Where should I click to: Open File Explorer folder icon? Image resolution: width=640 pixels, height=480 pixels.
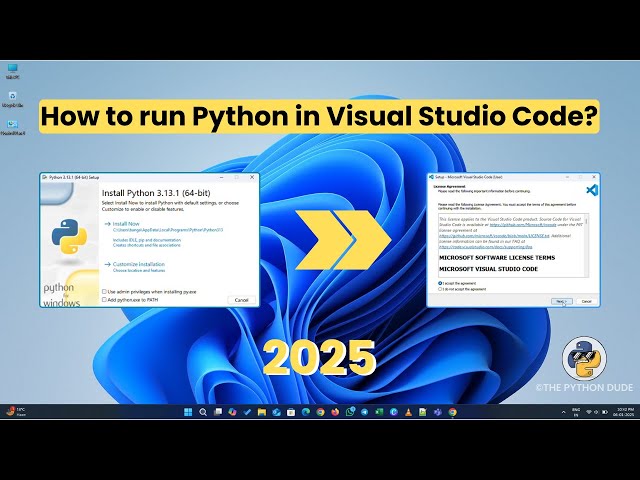(262, 412)
